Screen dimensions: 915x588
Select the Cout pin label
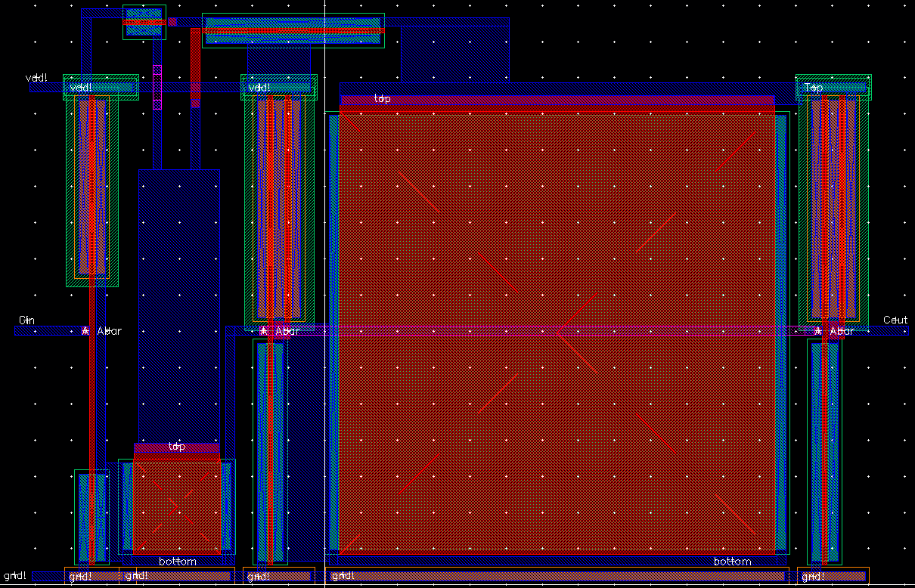tap(895, 320)
